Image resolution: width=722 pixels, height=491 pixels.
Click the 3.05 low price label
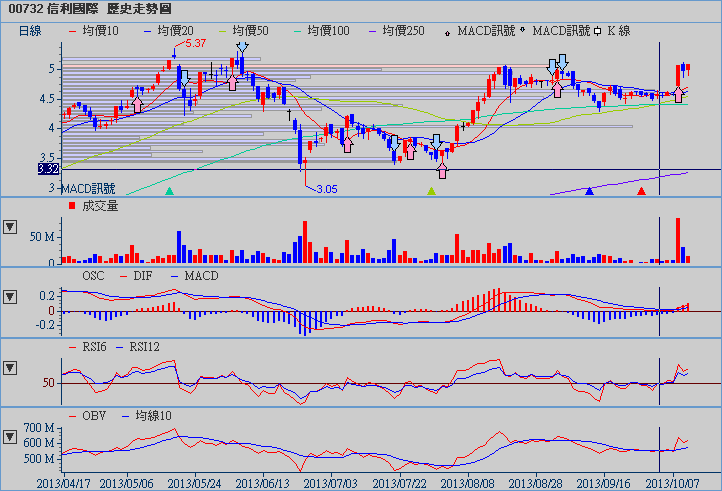327,188
